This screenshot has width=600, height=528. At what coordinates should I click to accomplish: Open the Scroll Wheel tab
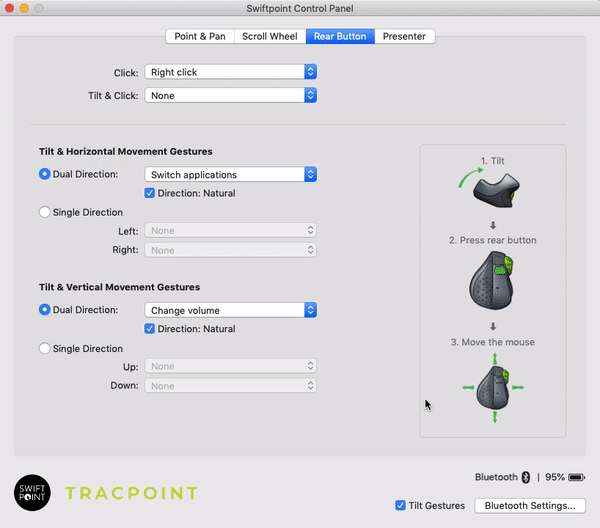pos(270,36)
